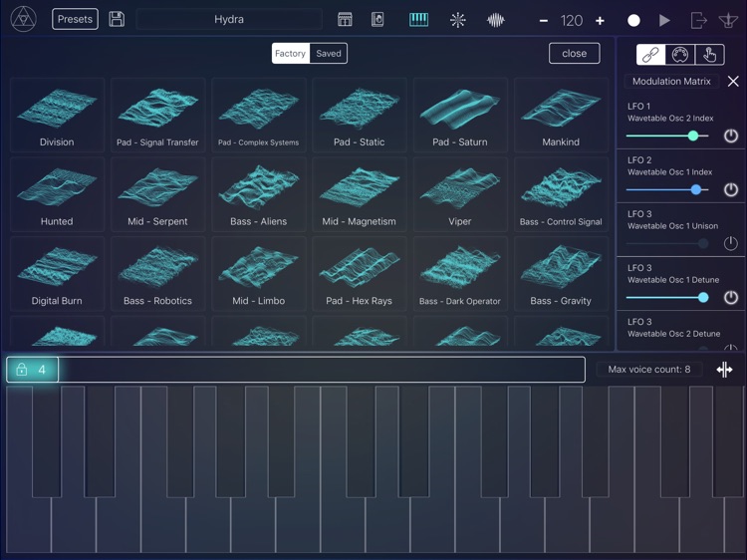Click the winged emblem icon
The width and height of the screenshot is (747, 560).
point(728,21)
